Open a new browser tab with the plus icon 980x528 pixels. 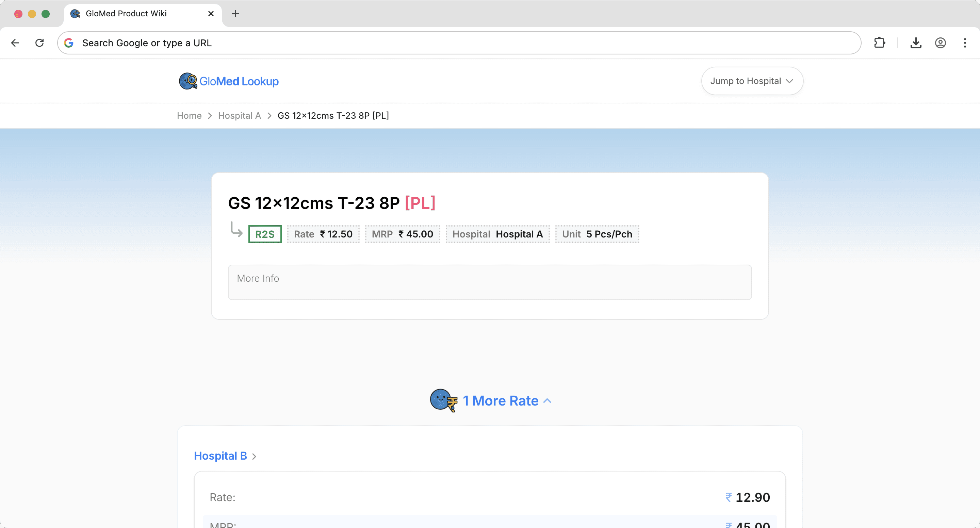tap(235, 14)
